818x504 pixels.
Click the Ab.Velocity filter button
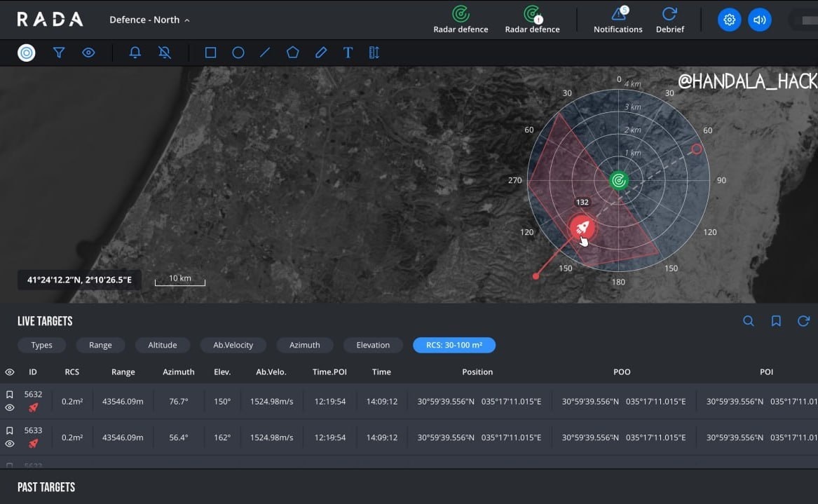click(x=233, y=345)
